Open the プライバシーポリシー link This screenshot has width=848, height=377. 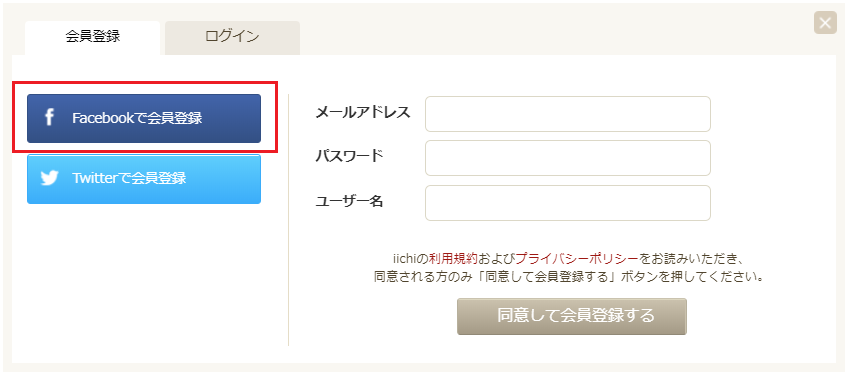click(x=577, y=257)
